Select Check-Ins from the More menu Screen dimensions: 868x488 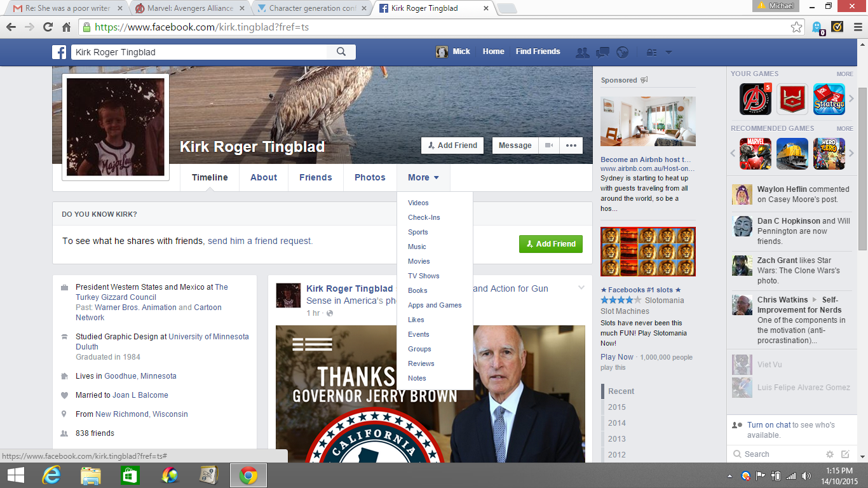tap(424, 217)
